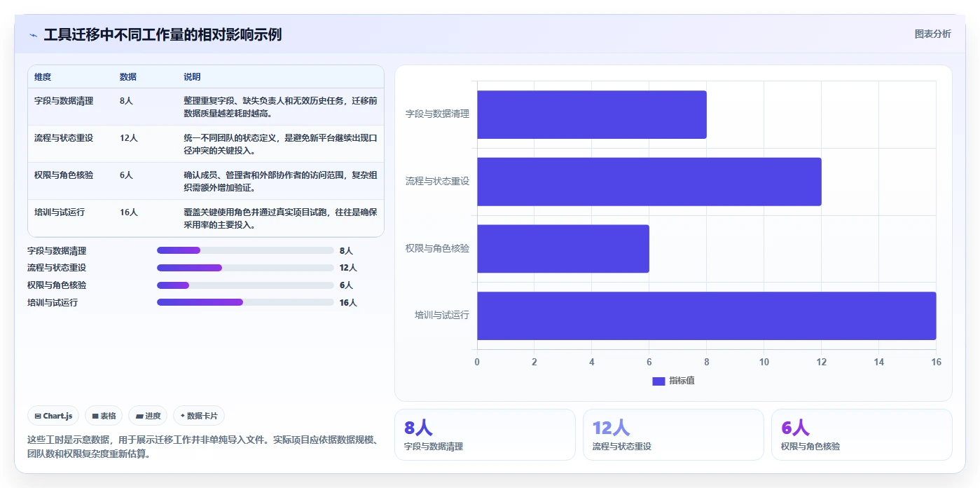The width and height of the screenshot is (980, 488).
Task: Click the 维度 table column header
Action: (x=43, y=77)
